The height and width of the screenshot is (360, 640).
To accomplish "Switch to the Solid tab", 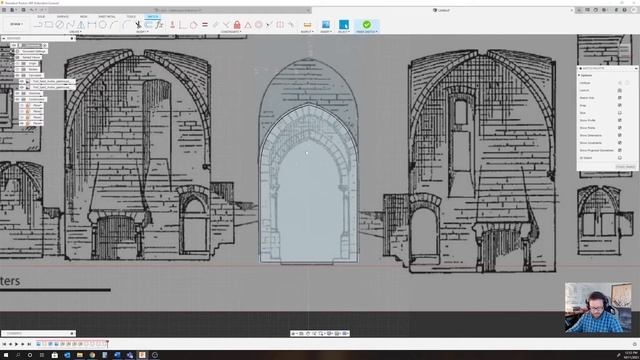I will [x=41, y=17].
